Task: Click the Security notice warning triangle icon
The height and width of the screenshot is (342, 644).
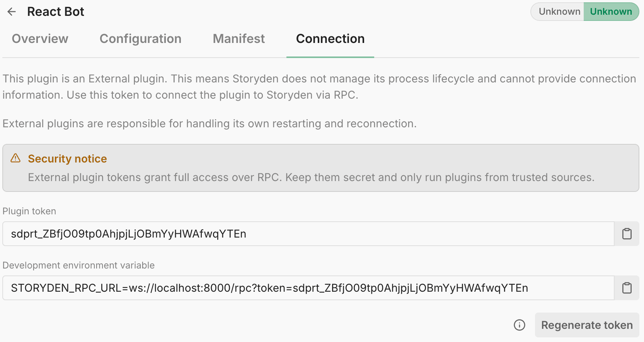Action: coord(15,158)
